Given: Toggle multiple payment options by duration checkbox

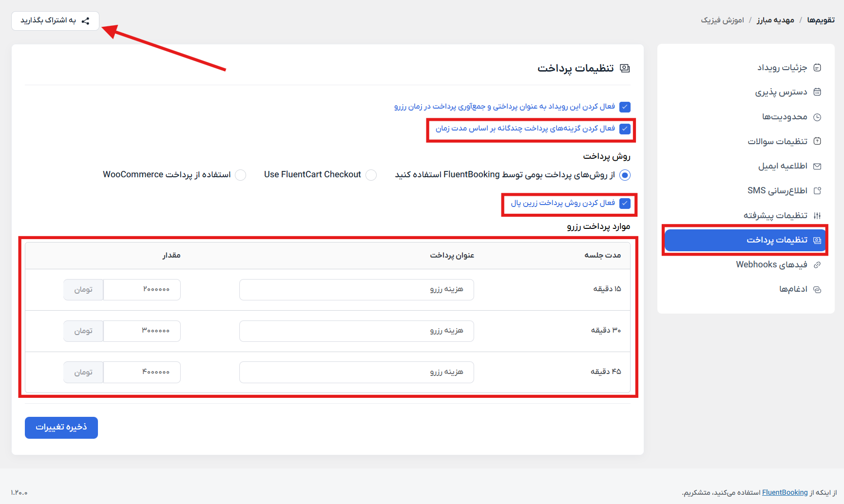Looking at the screenshot, I should 625,129.
